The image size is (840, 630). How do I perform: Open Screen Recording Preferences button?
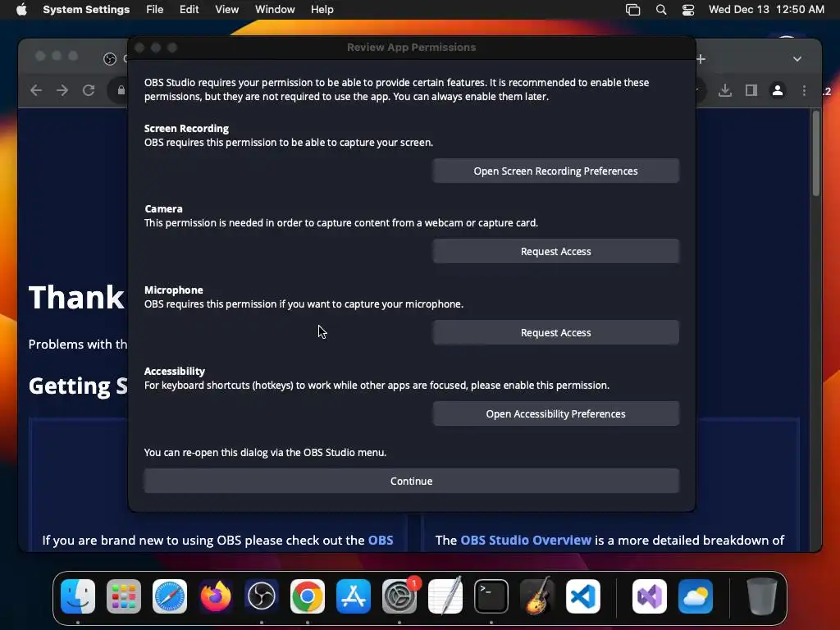(555, 171)
